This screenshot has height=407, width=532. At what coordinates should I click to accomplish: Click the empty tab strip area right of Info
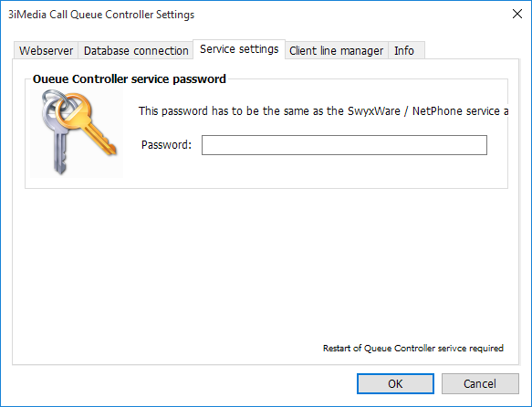tap(472, 50)
